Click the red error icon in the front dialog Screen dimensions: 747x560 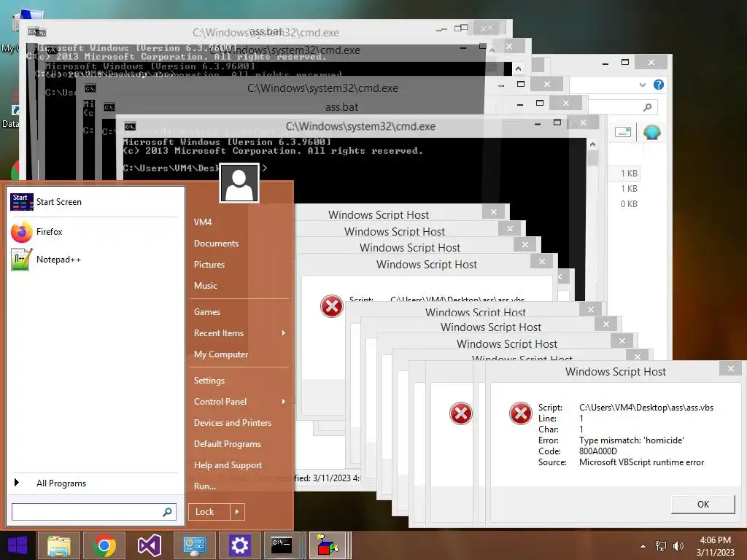[520, 413]
